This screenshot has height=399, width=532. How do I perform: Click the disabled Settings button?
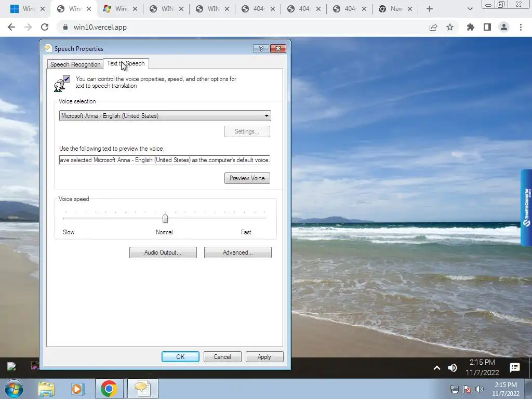[x=247, y=131]
